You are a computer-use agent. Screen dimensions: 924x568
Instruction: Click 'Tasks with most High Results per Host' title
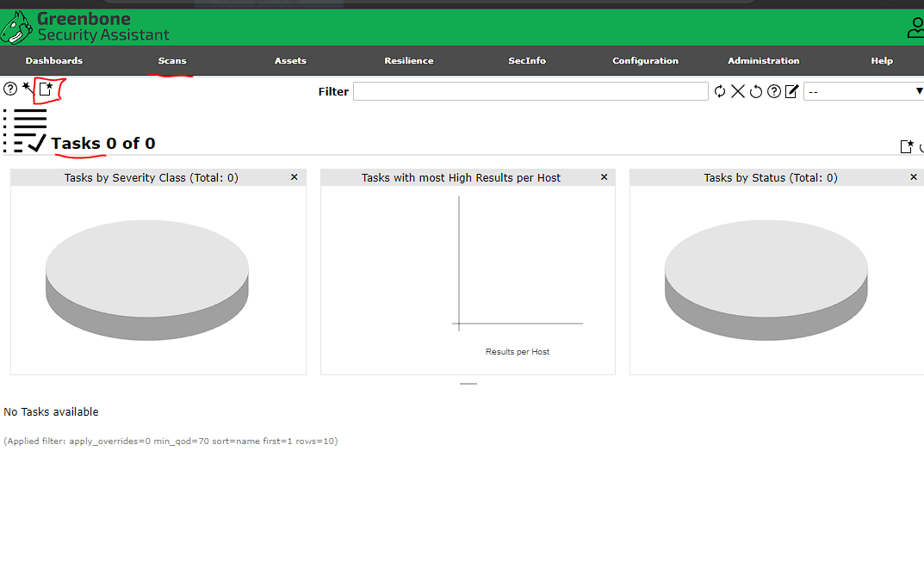461,178
